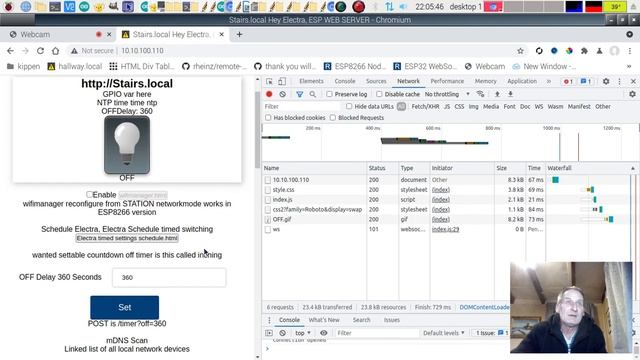This screenshot has height=360, width=640.
Task: Bookmark this page with the star icon
Action: click(520, 51)
